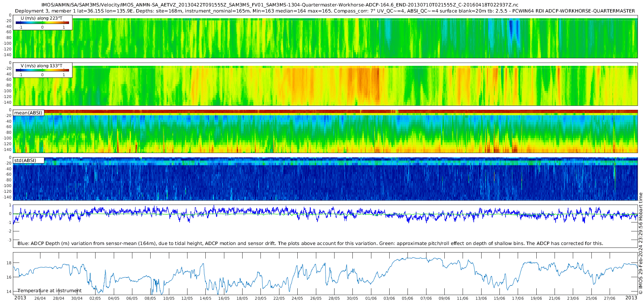The height and width of the screenshot is (304, 644).
Task: Click the NetCDF file path title
Action: [x=277, y=5]
